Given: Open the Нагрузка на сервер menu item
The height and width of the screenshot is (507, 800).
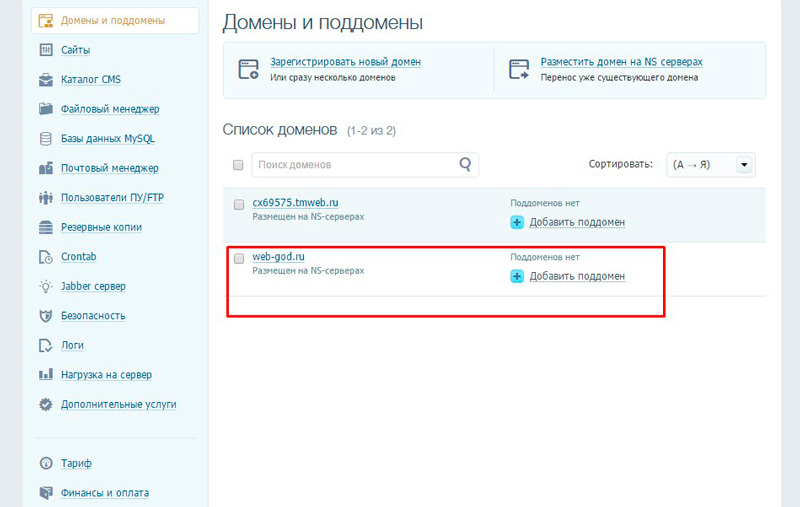Looking at the screenshot, I should (107, 375).
